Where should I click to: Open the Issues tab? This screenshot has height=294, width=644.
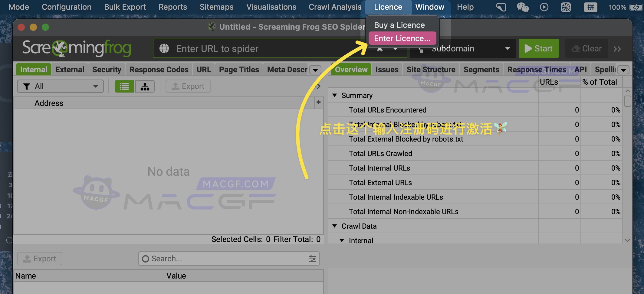[387, 70]
